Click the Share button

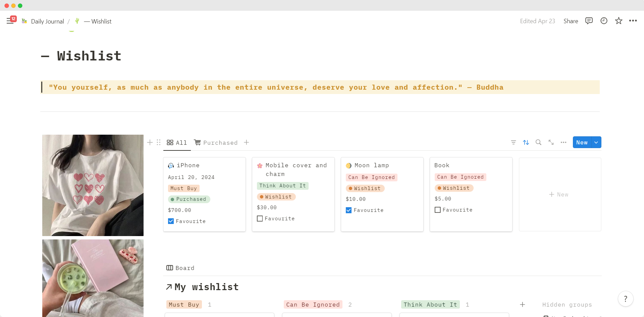pyautogui.click(x=571, y=21)
